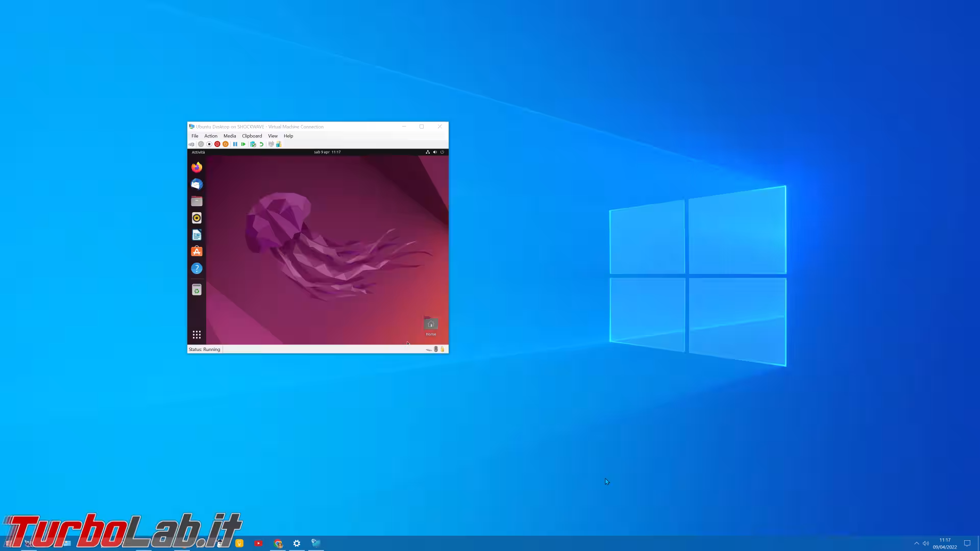Click the orange Save state icon
980x551 pixels.
pos(226,144)
